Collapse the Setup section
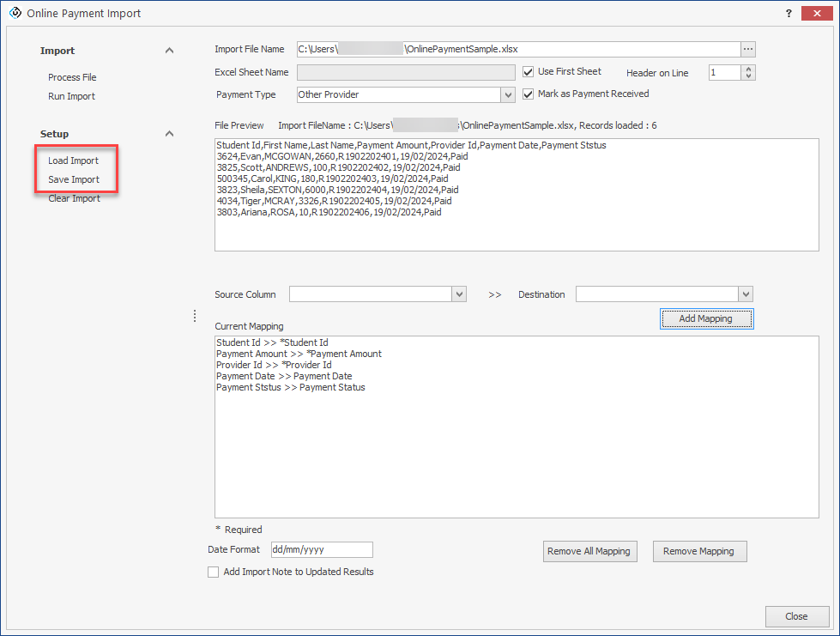 pyautogui.click(x=169, y=134)
